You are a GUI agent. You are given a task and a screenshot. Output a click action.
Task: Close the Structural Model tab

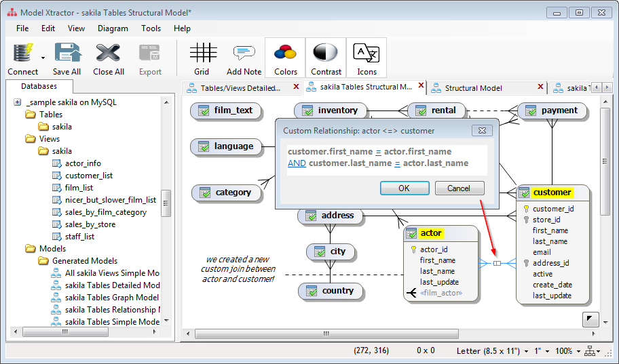point(540,86)
